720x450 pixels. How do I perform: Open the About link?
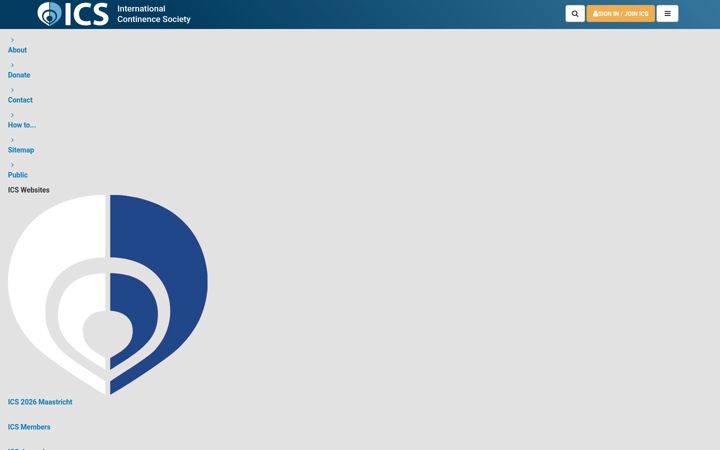click(x=17, y=50)
